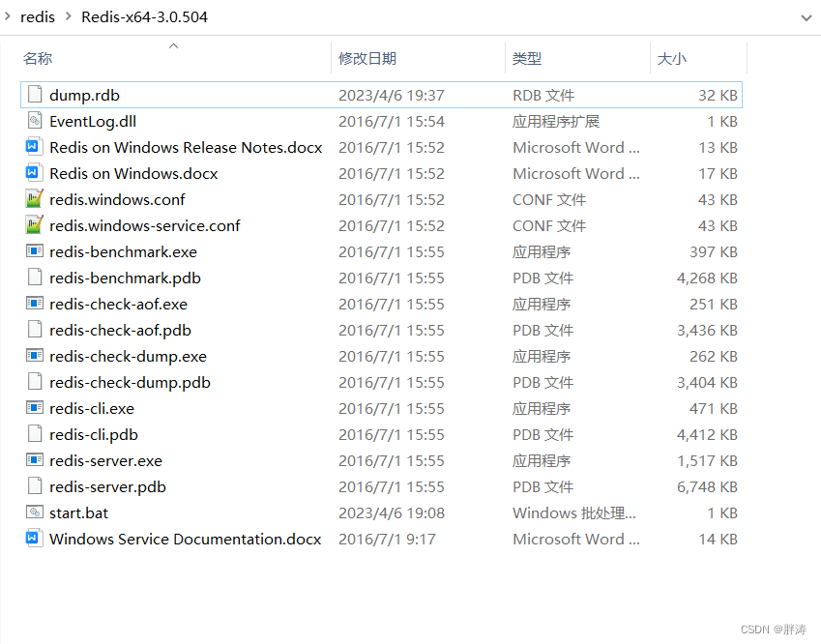Toggle the sort arrow above 名称 column
Viewport: 821px width, 644px height.
coord(174,46)
